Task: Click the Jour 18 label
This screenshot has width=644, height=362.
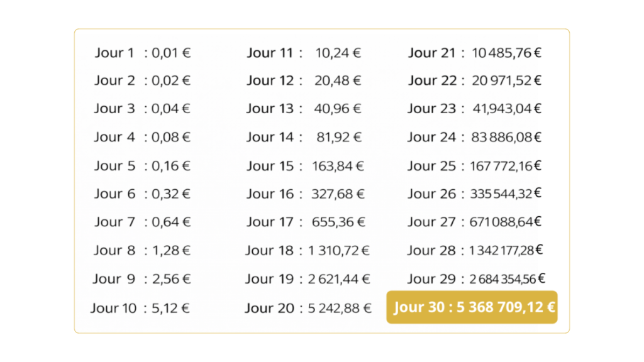Action: [x=269, y=250]
